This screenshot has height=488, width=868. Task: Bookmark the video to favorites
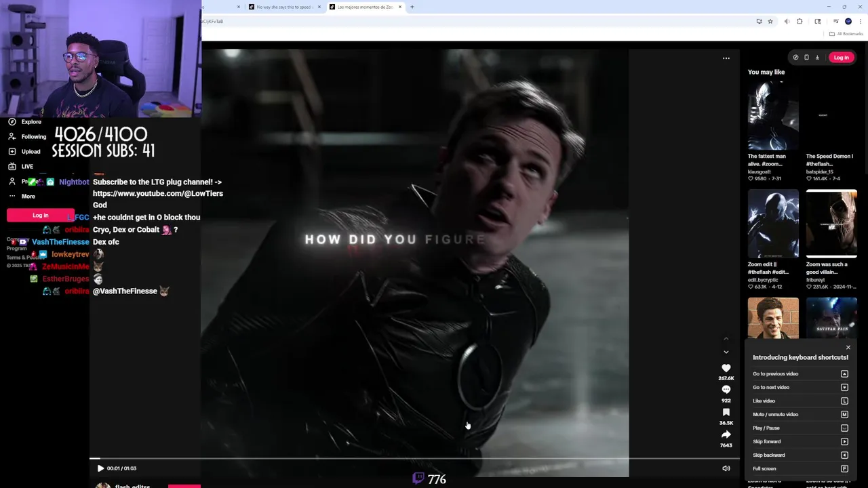[726, 412]
